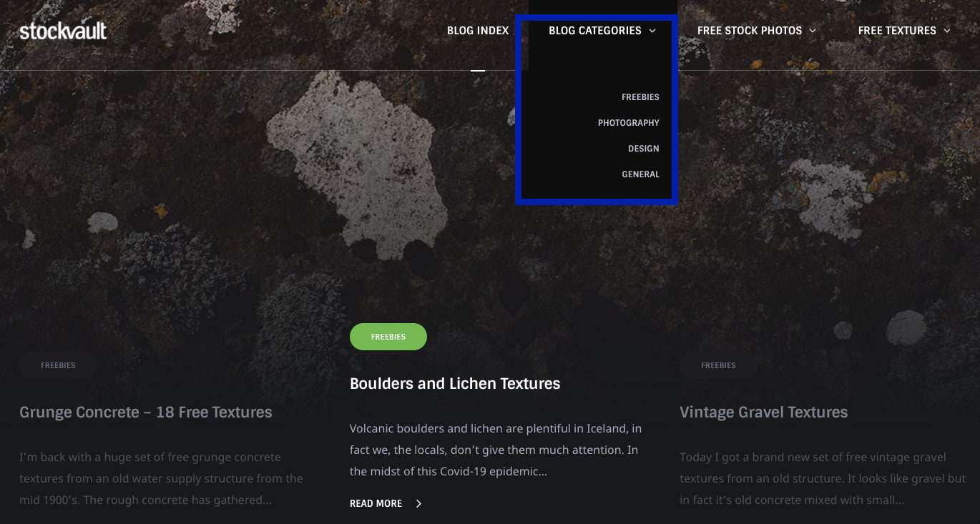Click the arrow icon beside Read More
The width and height of the screenshot is (980, 524).
(418, 504)
